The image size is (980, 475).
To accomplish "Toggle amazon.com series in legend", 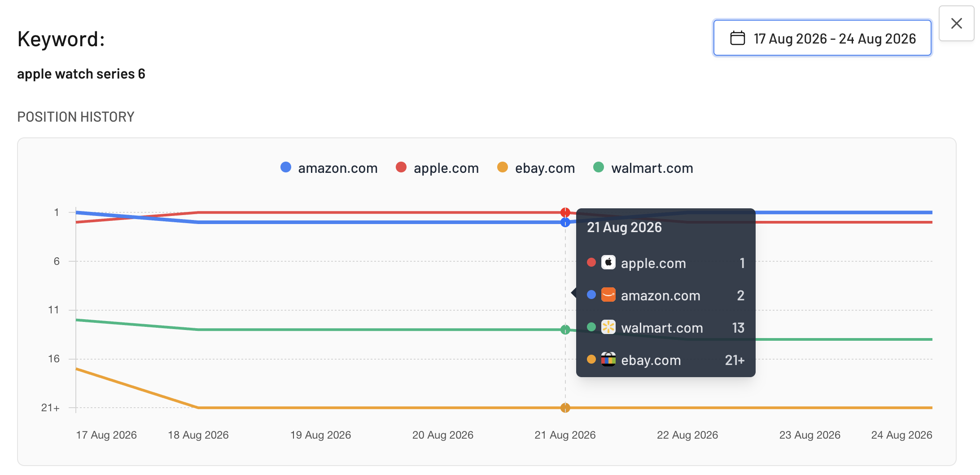I will click(x=329, y=168).
